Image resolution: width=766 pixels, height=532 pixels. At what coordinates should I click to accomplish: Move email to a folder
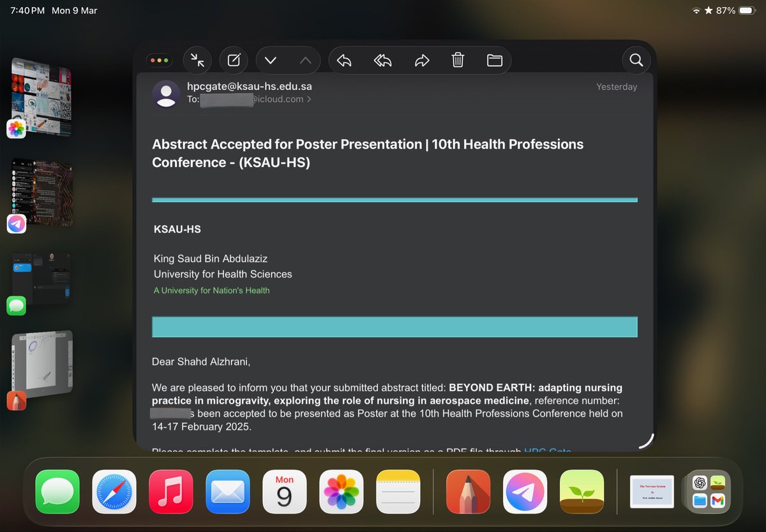(x=495, y=61)
